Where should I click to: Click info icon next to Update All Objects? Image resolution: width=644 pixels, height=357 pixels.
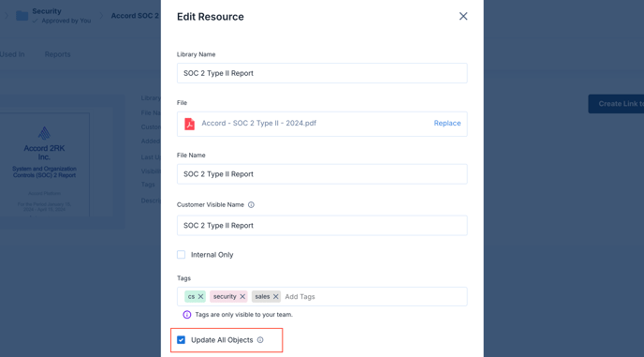tap(260, 340)
